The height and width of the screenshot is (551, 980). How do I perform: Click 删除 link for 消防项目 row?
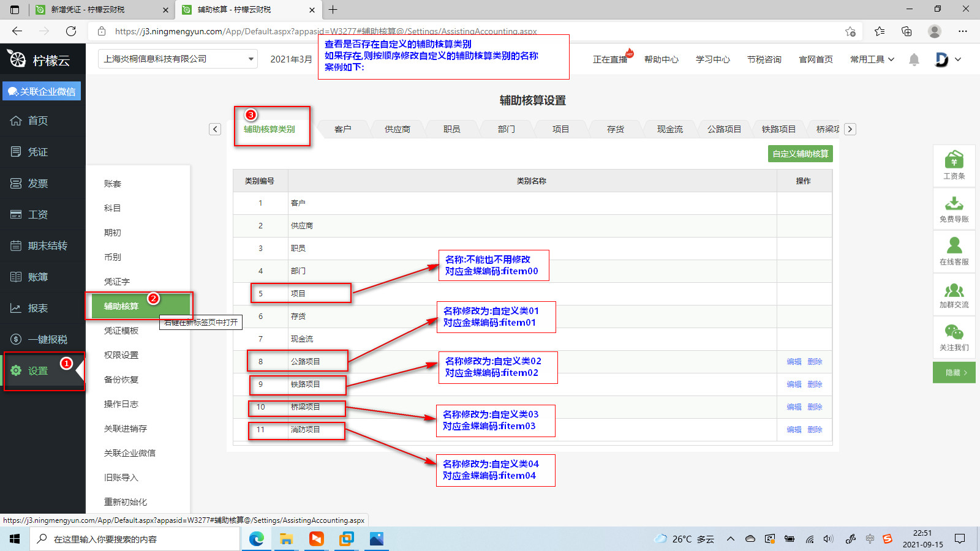[x=815, y=430]
